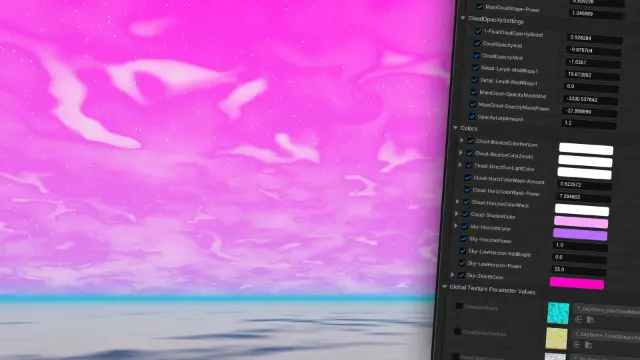640x360 pixels.
Task: Click Sky-HorizonPower value field 1.0
Action: [x=580, y=246]
